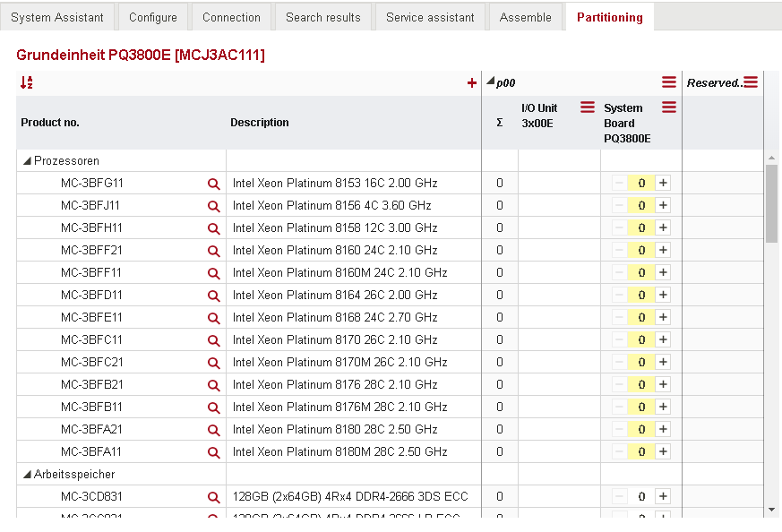Increase quantity for Xeon Platinum 8176 28C

[x=663, y=385]
